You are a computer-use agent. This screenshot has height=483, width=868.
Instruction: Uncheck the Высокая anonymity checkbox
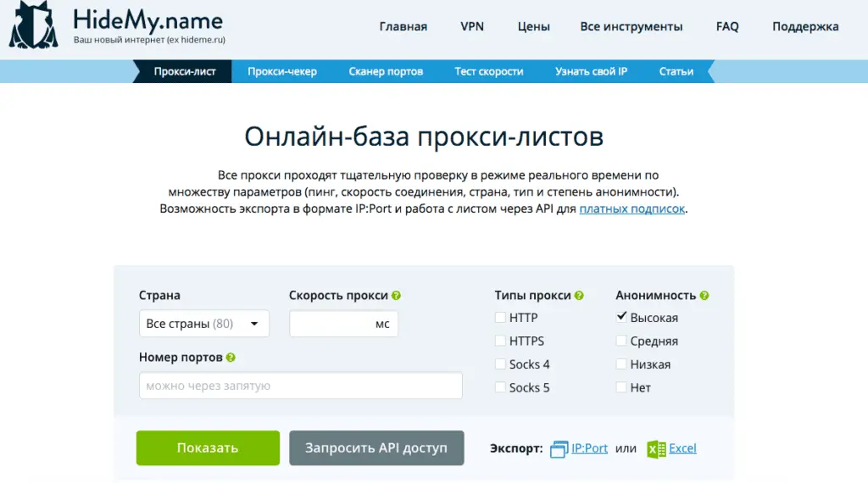click(x=622, y=318)
